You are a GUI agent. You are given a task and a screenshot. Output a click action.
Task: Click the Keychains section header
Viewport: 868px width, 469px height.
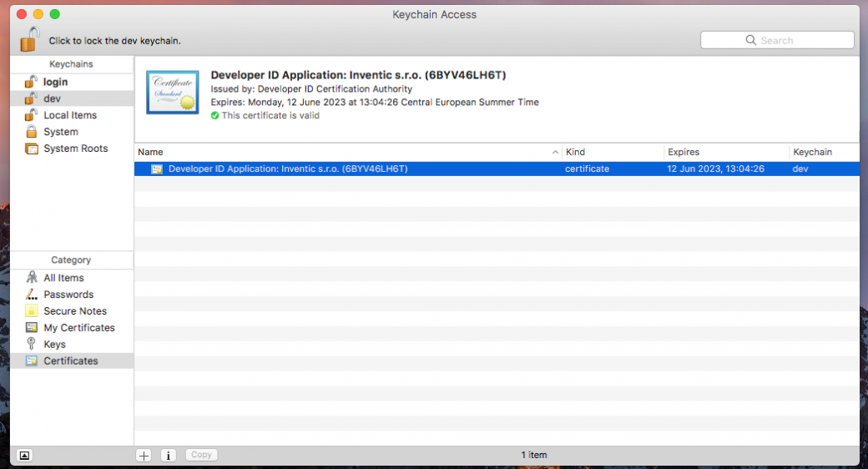[x=72, y=64]
